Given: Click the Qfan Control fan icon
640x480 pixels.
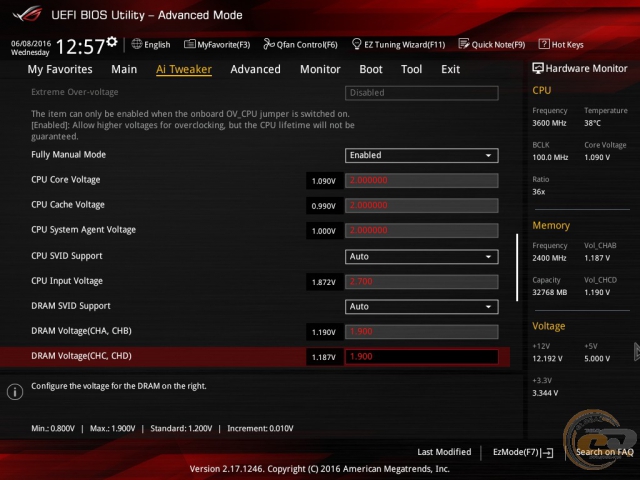Looking at the screenshot, I should [269, 44].
